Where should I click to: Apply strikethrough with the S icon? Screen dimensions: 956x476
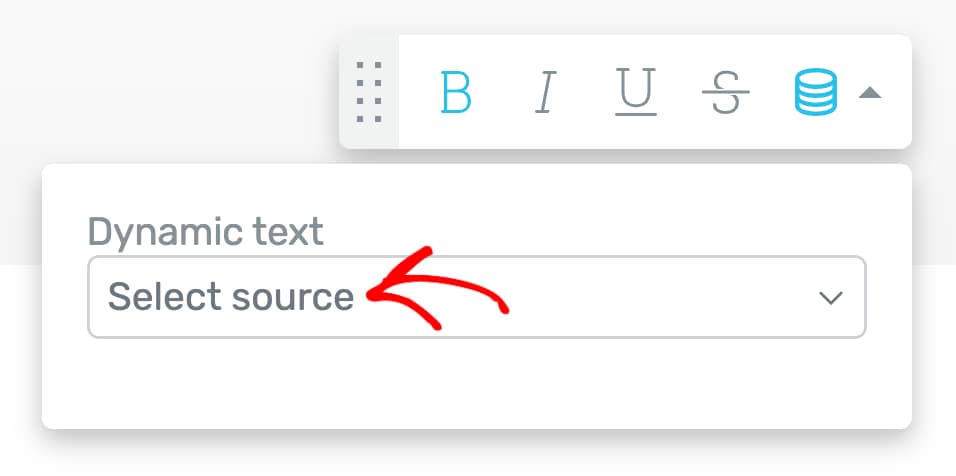click(x=726, y=92)
